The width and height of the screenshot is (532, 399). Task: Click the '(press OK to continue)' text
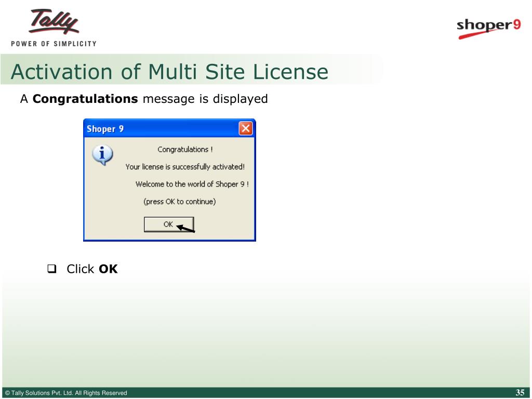pos(179,202)
